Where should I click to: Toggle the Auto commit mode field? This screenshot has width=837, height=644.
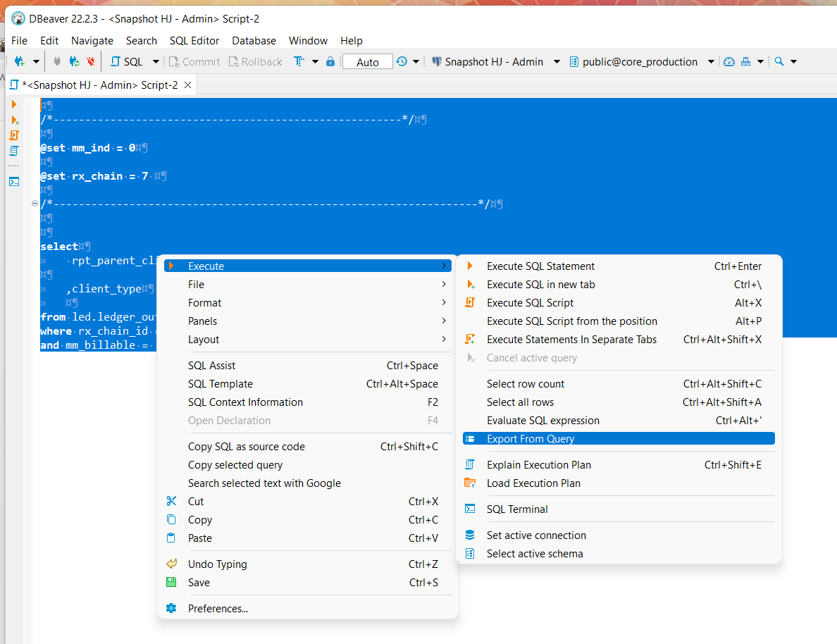(x=367, y=61)
